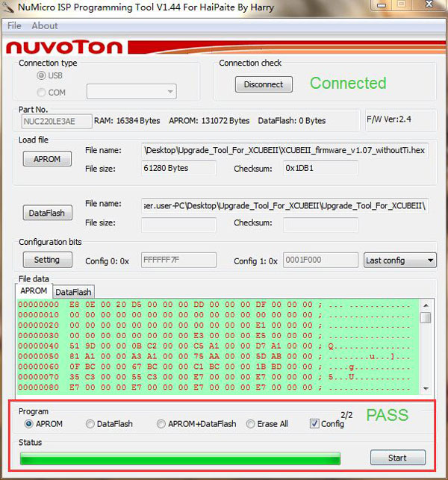Switch to the DataFlash file data tab
The height and width of the screenshot is (480, 448).
tap(73, 292)
